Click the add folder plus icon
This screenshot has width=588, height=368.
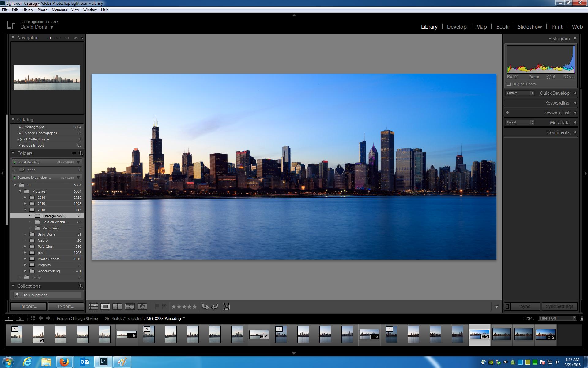pos(81,153)
